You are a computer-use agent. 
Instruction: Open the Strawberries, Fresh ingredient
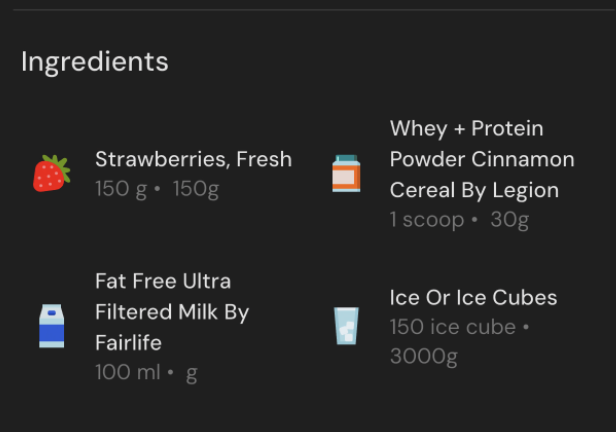tap(193, 159)
